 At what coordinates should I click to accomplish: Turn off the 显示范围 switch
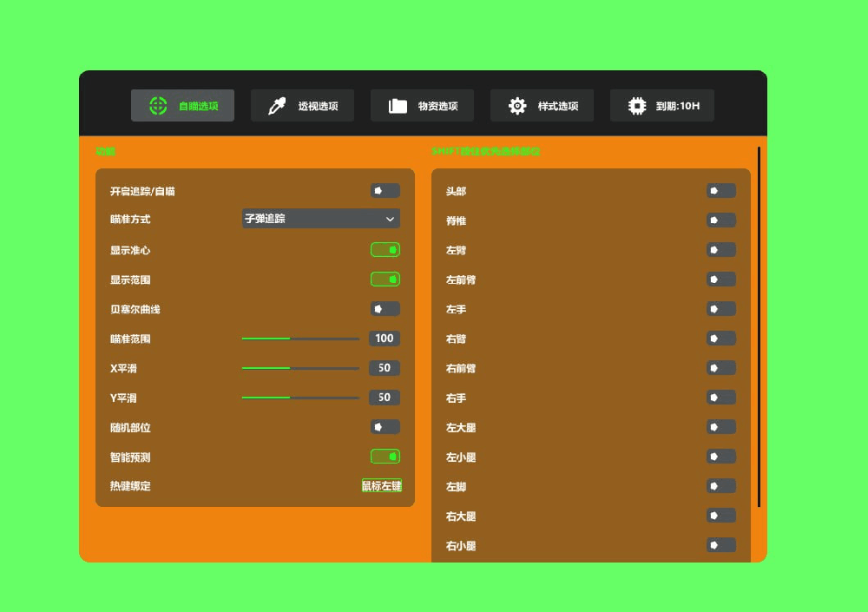pyautogui.click(x=385, y=280)
